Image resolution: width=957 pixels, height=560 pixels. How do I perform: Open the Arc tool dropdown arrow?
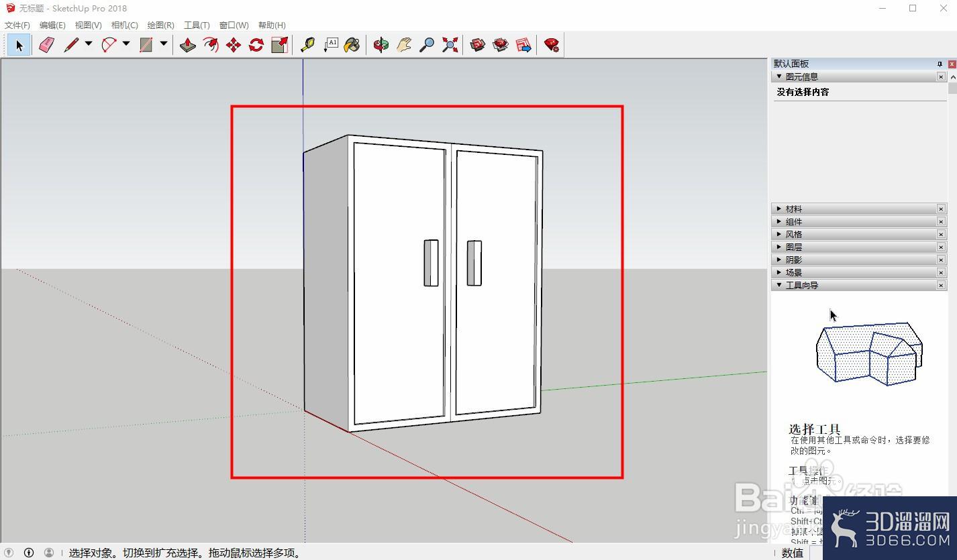(126, 44)
